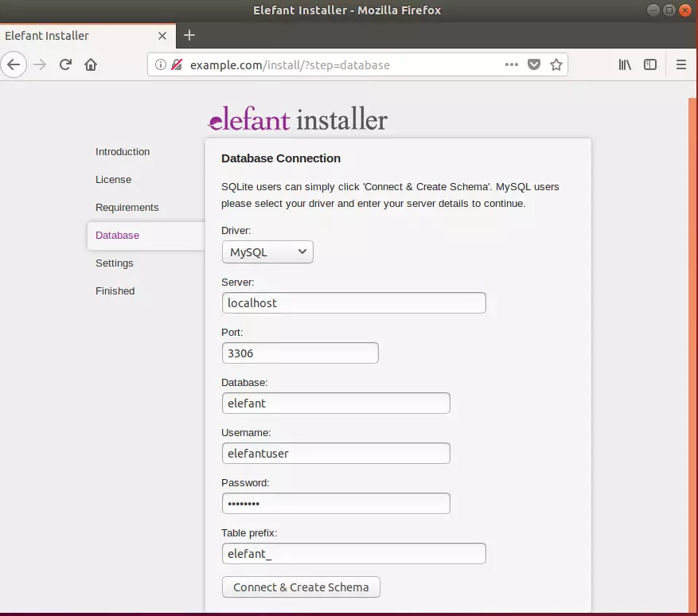Screen dimensions: 698x616
Task: Show site information icon in address bar
Action: tap(160, 65)
